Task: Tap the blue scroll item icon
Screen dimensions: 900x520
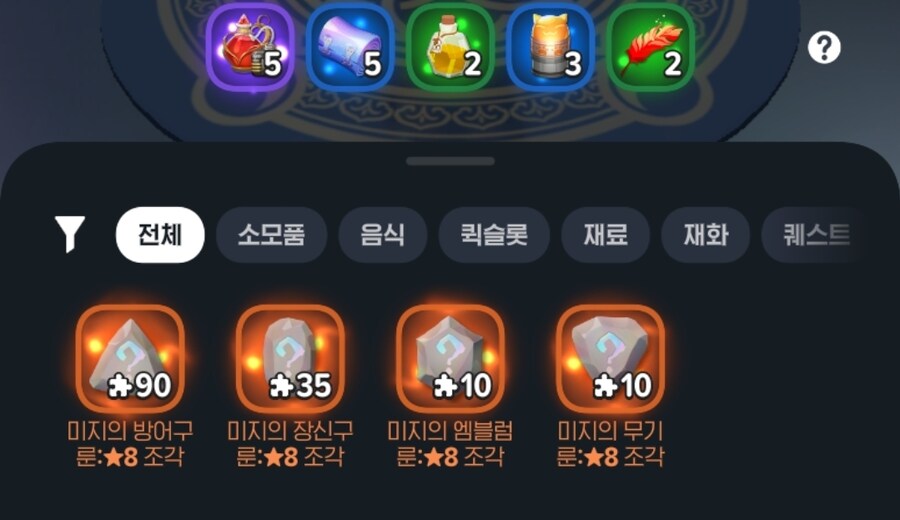Action: pos(350,46)
